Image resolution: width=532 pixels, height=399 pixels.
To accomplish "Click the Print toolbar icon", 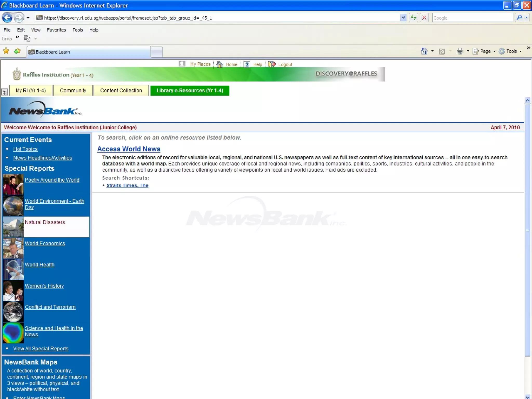I will pos(460,51).
